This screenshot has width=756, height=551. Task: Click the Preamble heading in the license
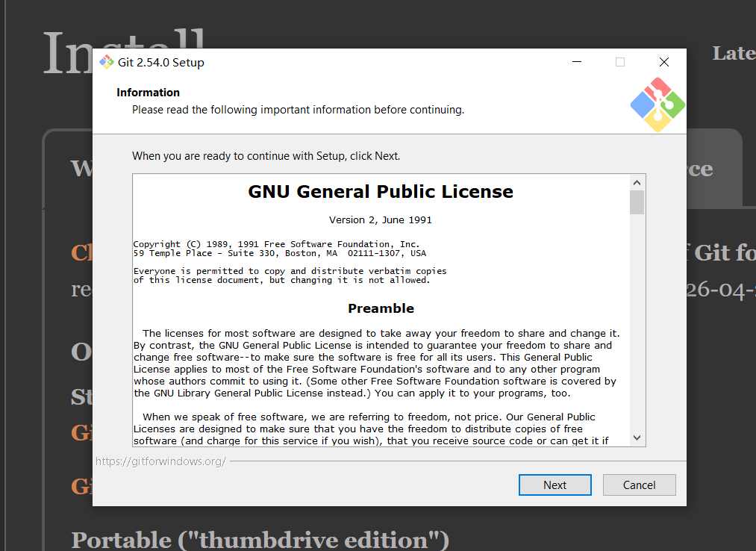click(x=381, y=308)
